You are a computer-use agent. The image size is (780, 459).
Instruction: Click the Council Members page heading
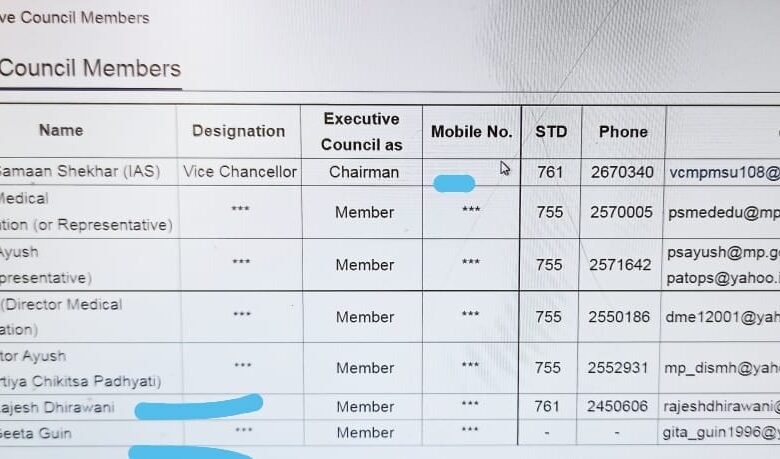pyautogui.click(x=90, y=68)
